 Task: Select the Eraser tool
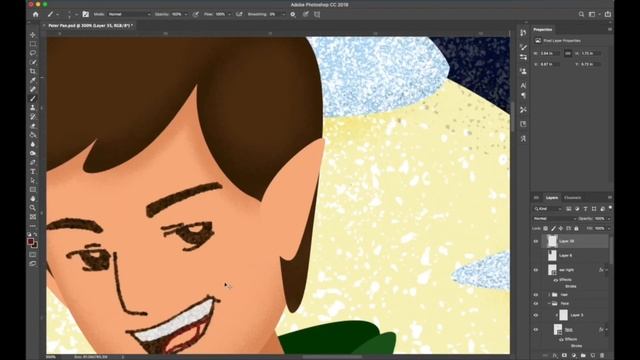(x=33, y=126)
